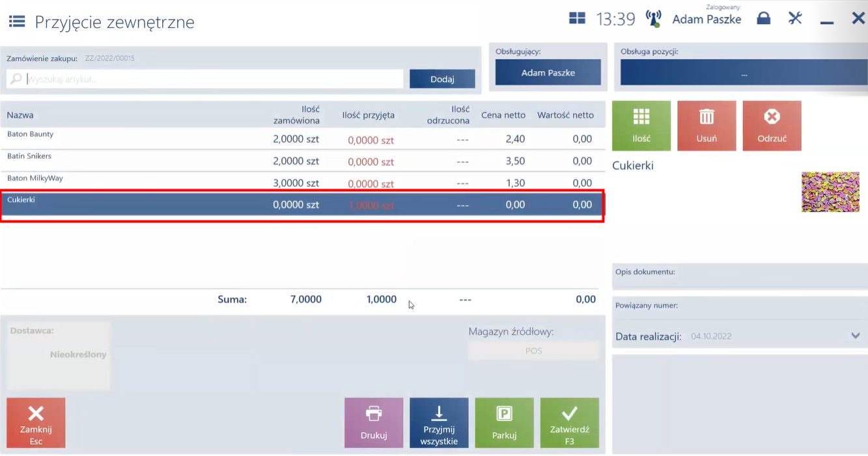The height and width of the screenshot is (456, 868).
Task: Select the Batin Snikers row
Action: point(303,161)
